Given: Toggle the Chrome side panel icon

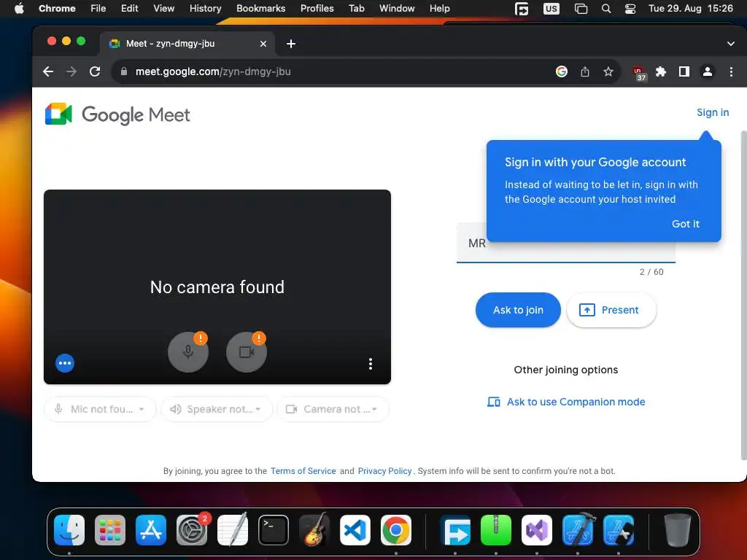Looking at the screenshot, I should coord(684,71).
